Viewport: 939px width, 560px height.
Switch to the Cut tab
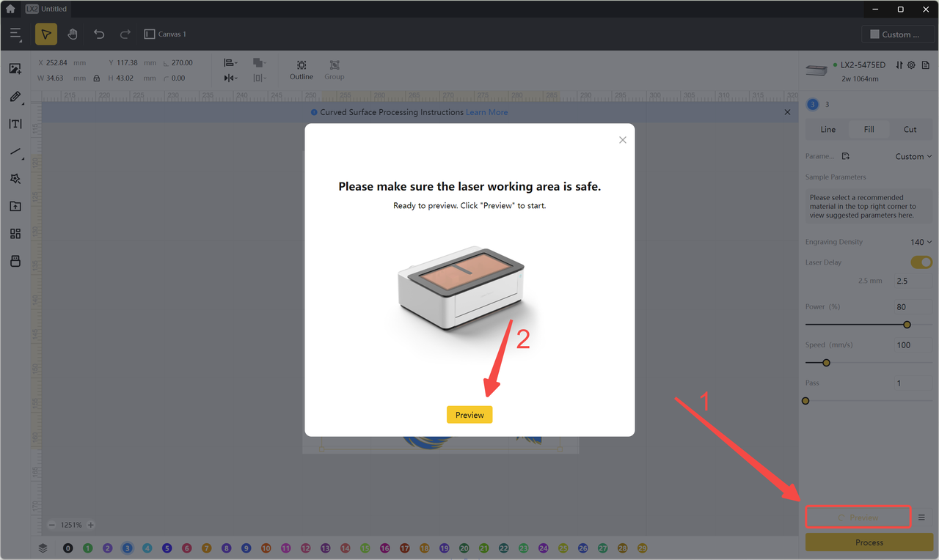(910, 130)
